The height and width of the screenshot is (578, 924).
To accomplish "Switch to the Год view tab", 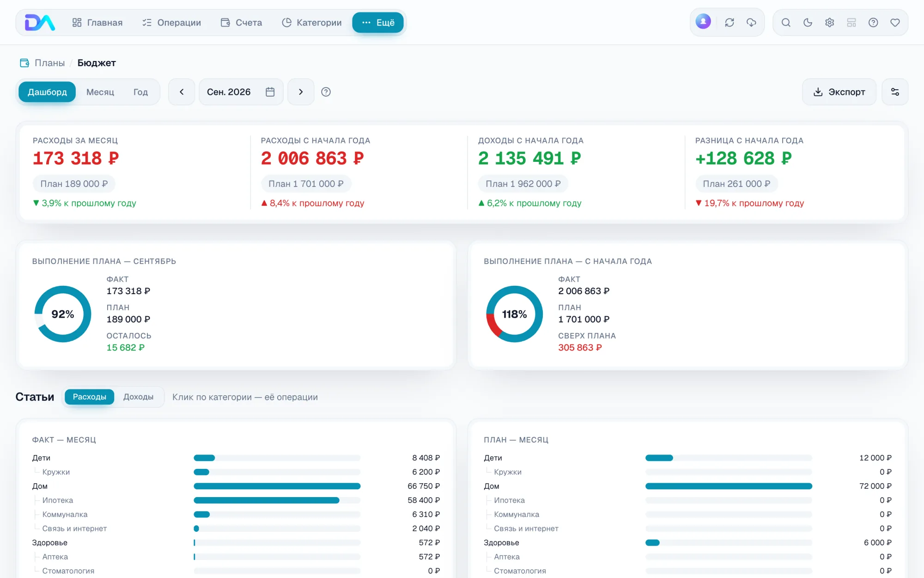I will point(140,92).
